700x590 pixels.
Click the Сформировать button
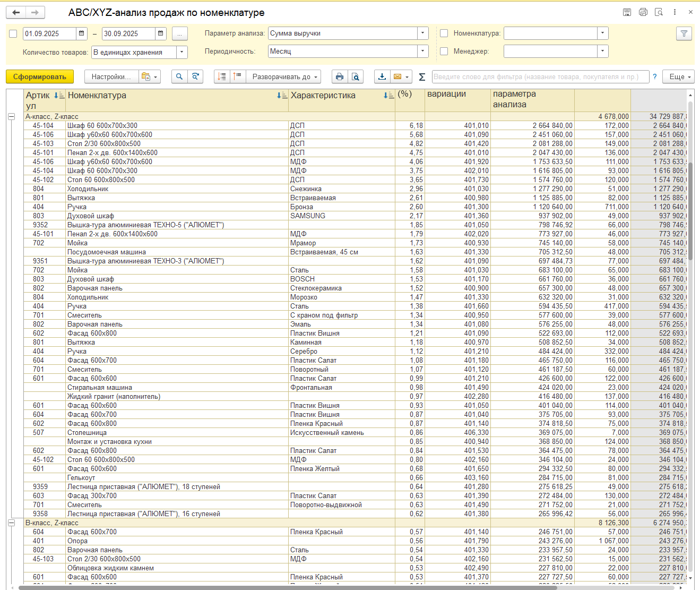(40, 77)
